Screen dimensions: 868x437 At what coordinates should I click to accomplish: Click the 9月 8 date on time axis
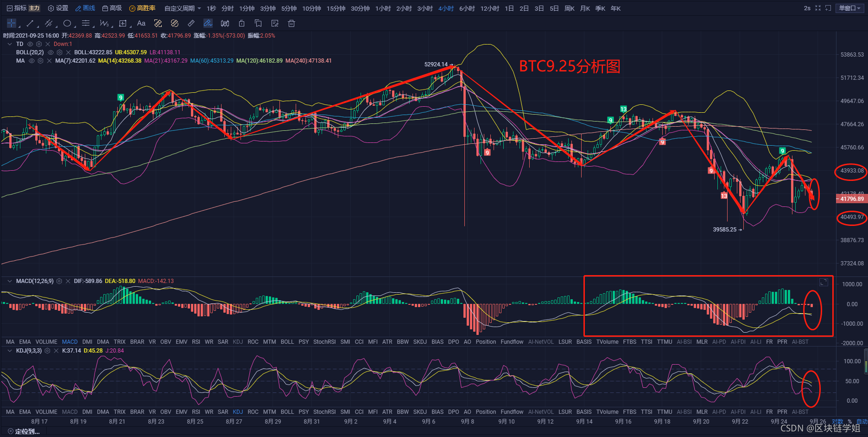(468, 422)
